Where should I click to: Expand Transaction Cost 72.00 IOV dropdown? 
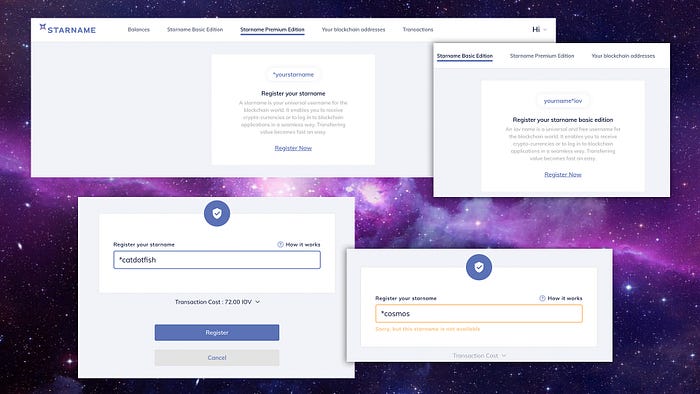217,302
